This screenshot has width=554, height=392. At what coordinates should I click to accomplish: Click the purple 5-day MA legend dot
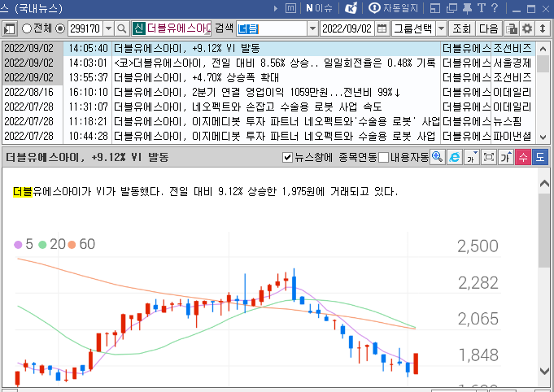point(18,244)
